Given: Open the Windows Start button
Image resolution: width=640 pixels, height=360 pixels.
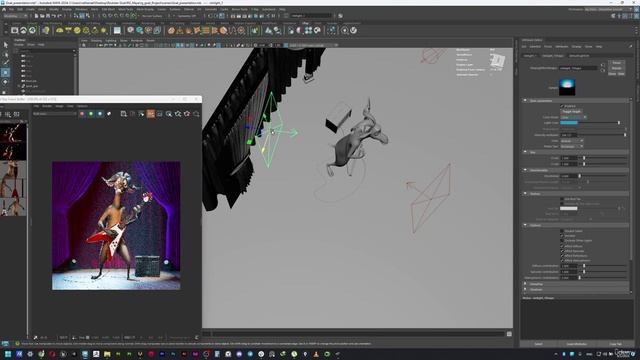Looking at the screenshot, I should click(8, 354).
